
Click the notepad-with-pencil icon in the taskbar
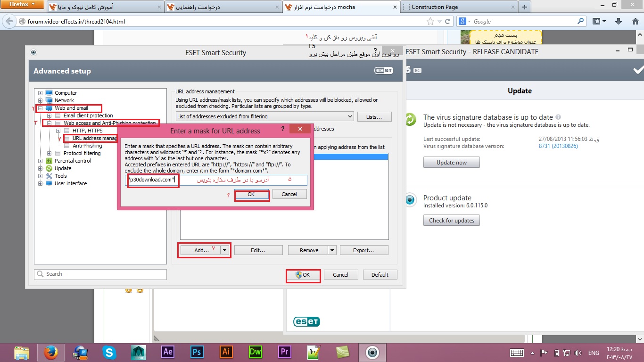(314, 352)
